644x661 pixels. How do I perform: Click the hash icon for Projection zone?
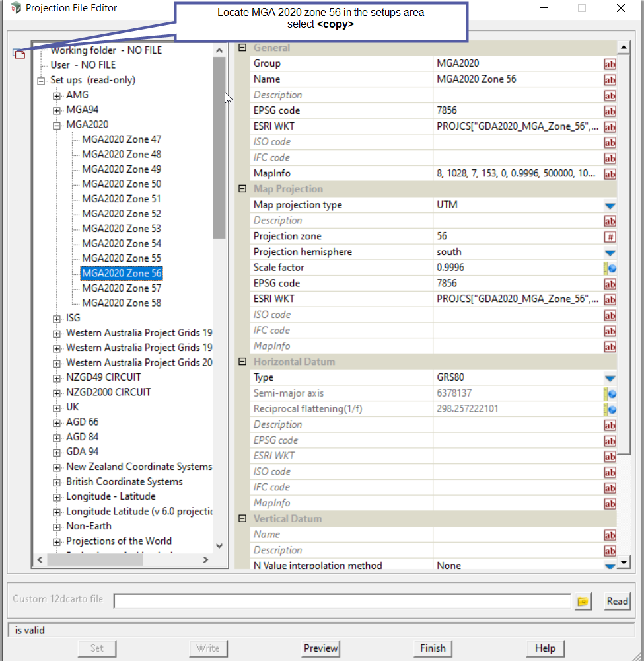tap(610, 237)
